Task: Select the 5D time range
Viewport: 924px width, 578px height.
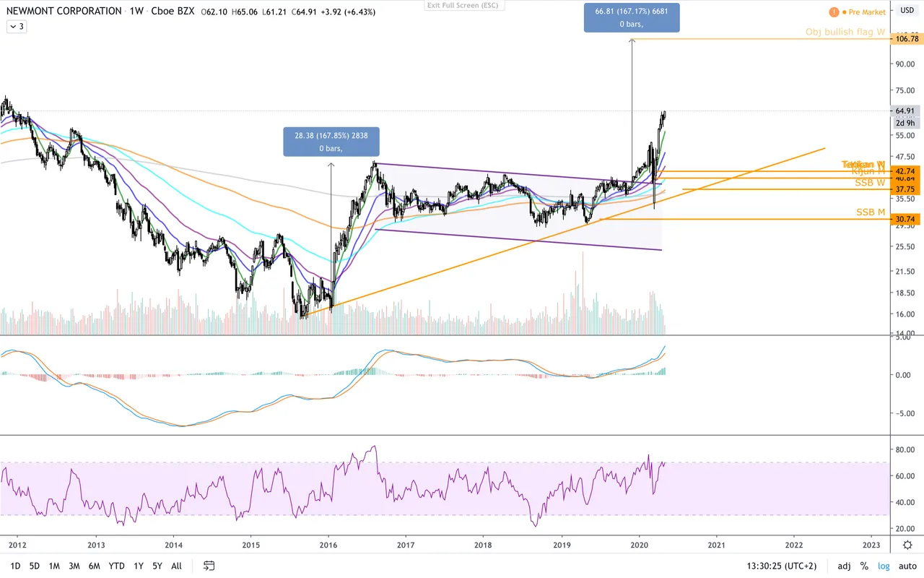Action: pos(35,566)
